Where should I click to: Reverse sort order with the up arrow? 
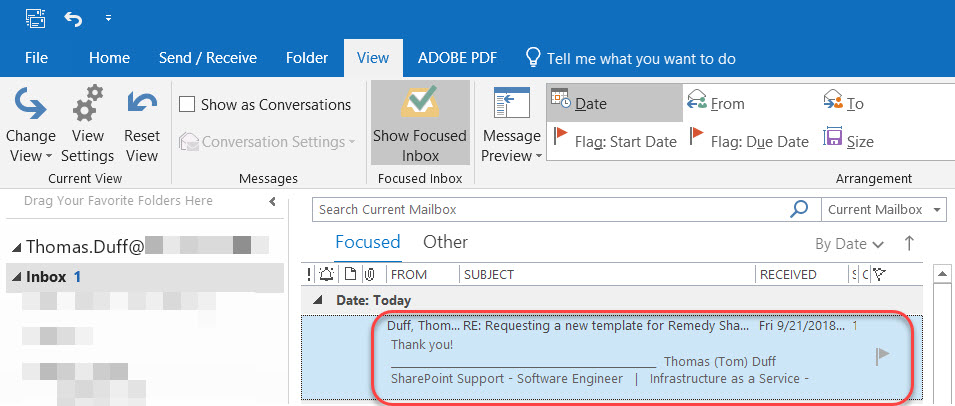point(909,243)
